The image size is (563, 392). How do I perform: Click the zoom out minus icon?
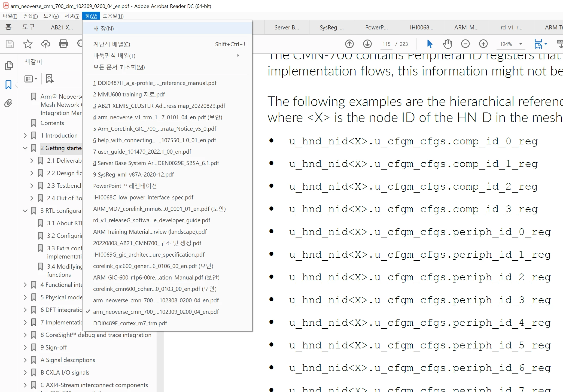point(465,44)
